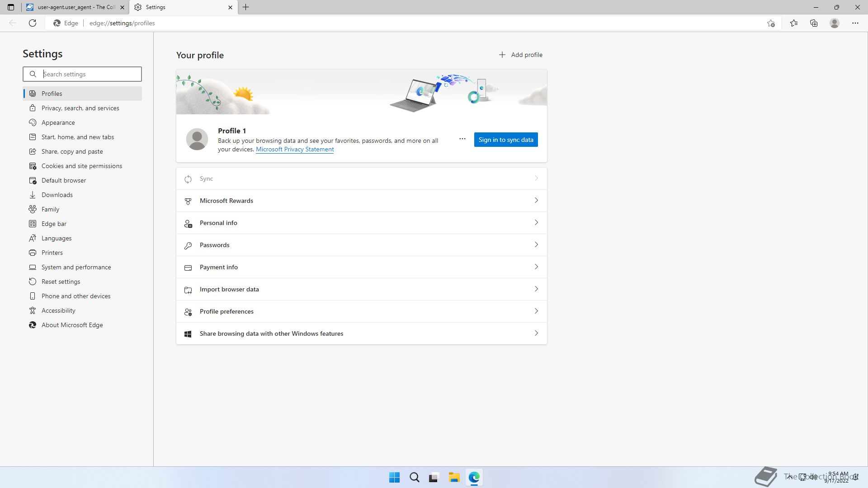868x488 pixels.
Task: Click the Profile 1 avatar picture
Action: (197, 139)
